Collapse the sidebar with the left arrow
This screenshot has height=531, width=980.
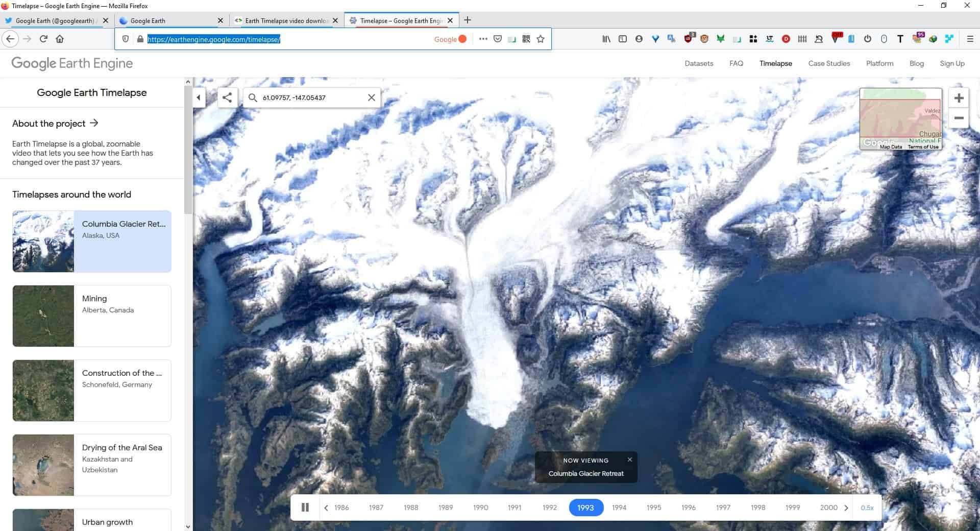pos(199,97)
